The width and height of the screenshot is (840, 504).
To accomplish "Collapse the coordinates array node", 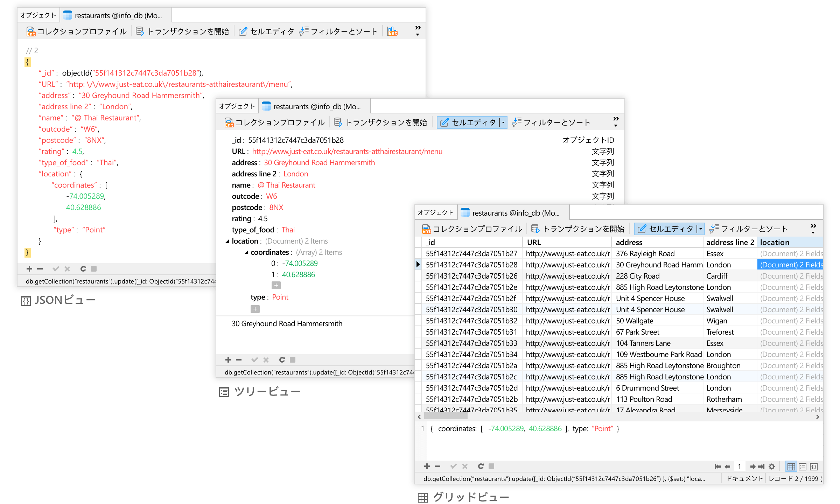I will point(246,252).
